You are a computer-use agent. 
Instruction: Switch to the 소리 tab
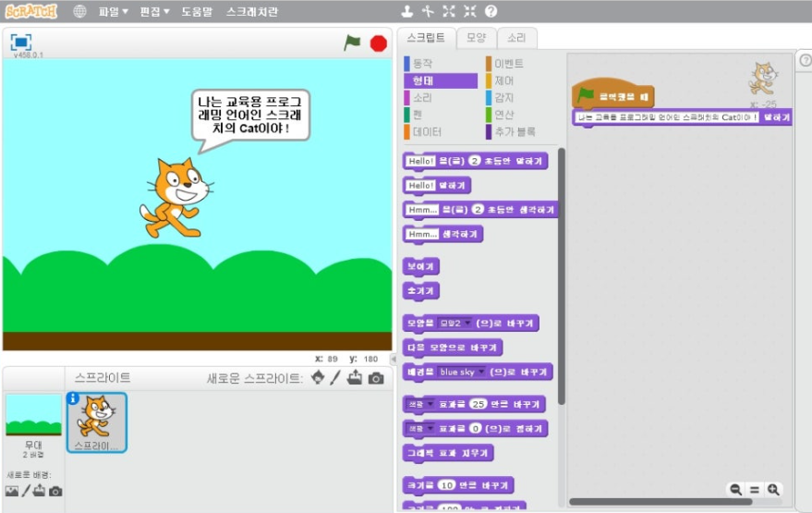coord(516,38)
